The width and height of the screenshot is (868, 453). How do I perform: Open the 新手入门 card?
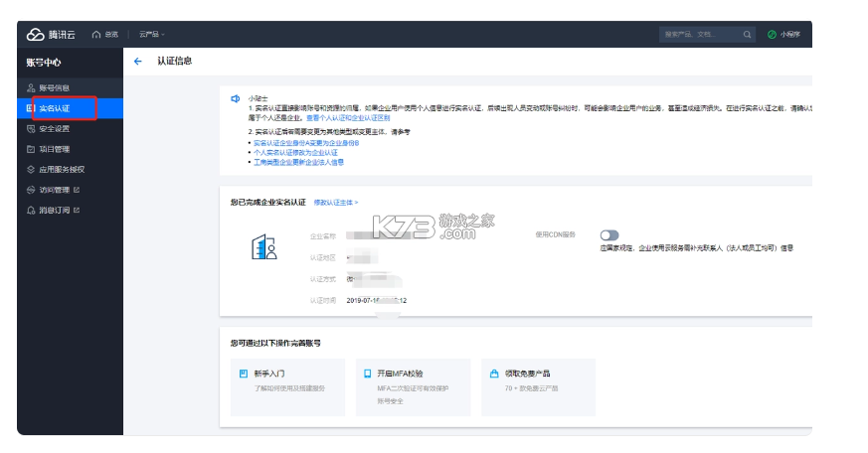288,387
